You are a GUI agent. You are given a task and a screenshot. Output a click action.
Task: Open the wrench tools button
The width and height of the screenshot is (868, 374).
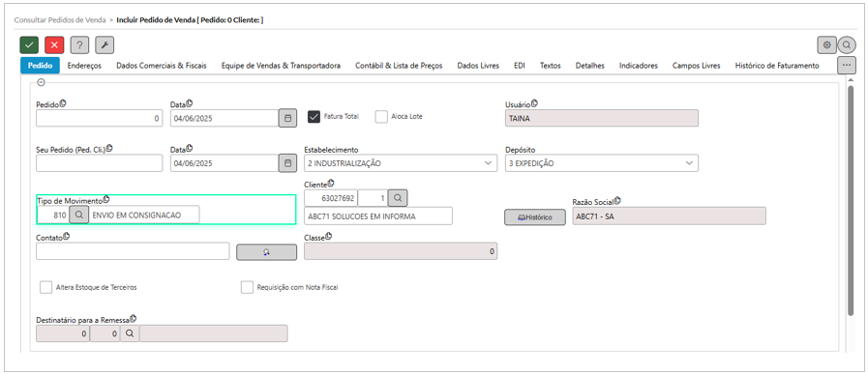pyautogui.click(x=105, y=44)
